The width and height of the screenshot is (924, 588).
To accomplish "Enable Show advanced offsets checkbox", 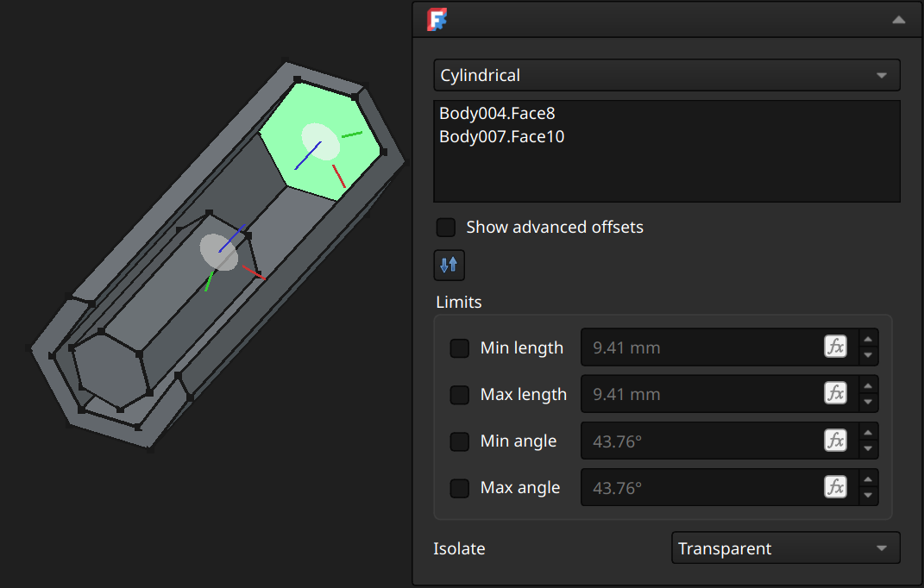I will (446, 227).
